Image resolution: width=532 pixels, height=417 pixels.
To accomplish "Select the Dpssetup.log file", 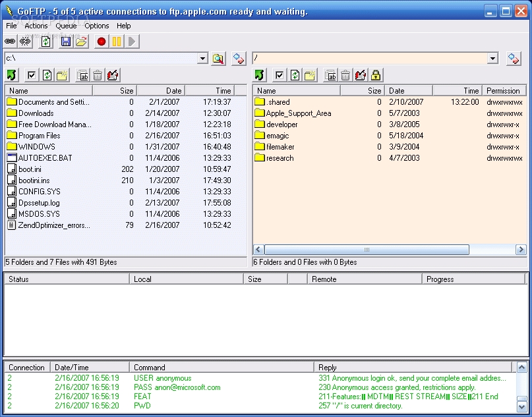I will pos(39,203).
